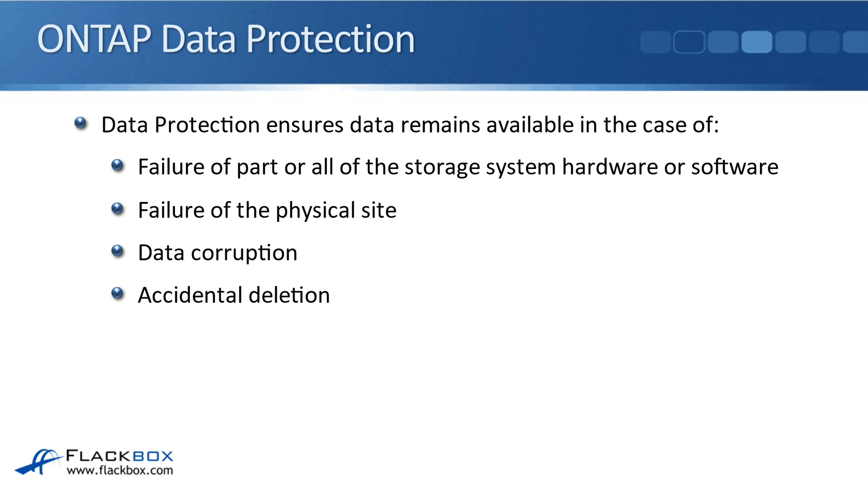Click the brightest light-blue header square
Image resolution: width=868 pixels, height=488 pixels.
[757, 42]
